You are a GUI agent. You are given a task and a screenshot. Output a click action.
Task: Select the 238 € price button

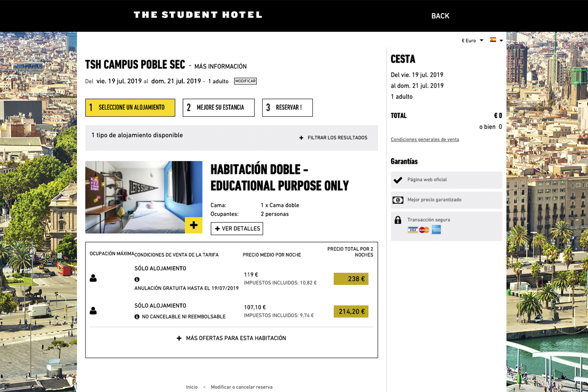click(351, 279)
